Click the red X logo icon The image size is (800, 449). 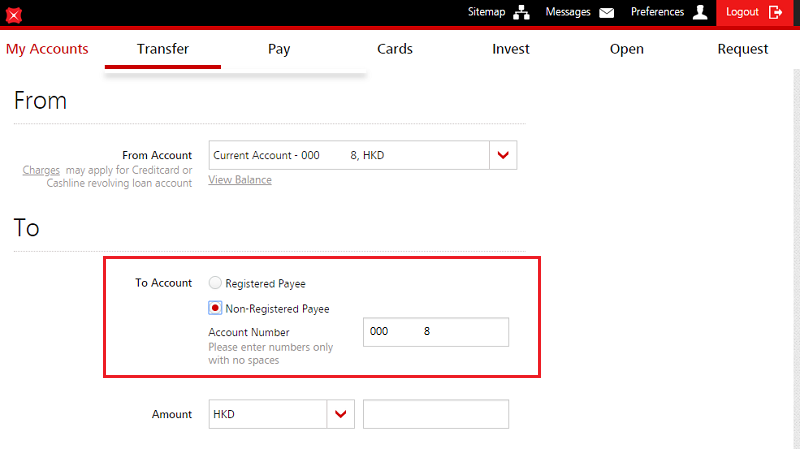pos(14,15)
